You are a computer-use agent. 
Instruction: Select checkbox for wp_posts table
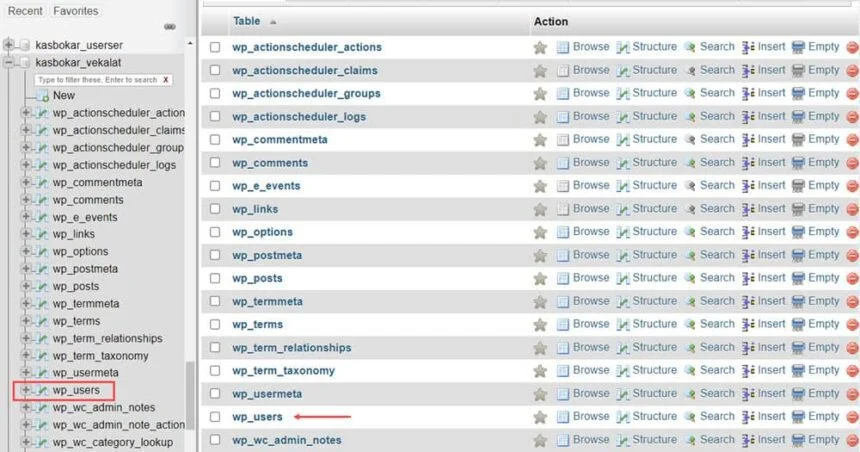[x=215, y=278]
